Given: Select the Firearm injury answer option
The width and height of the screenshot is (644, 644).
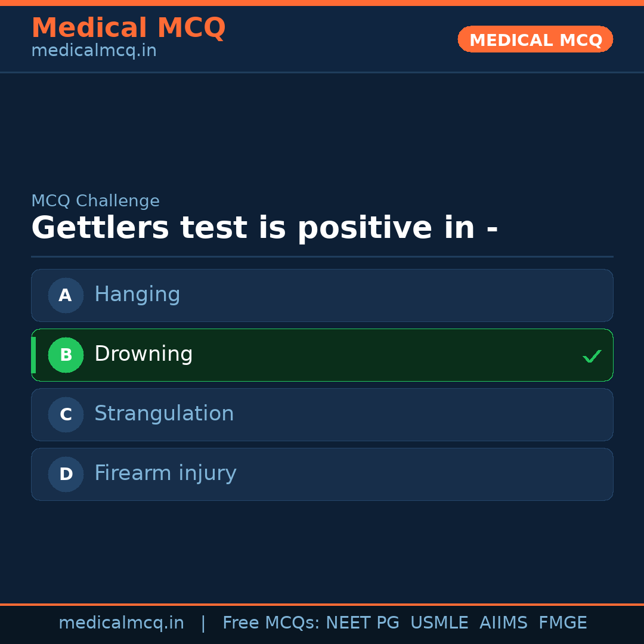Looking at the screenshot, I should 322,474.
